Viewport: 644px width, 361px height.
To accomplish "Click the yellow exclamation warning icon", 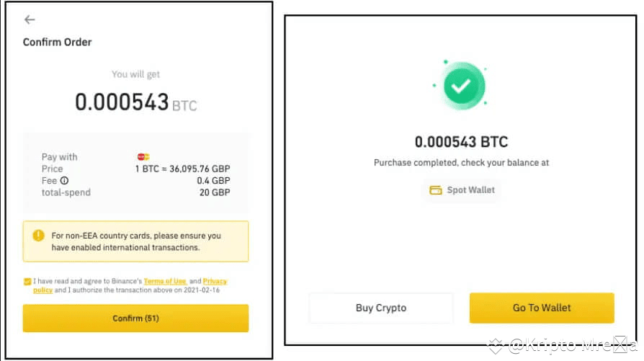I will click(x=38, y=236).
